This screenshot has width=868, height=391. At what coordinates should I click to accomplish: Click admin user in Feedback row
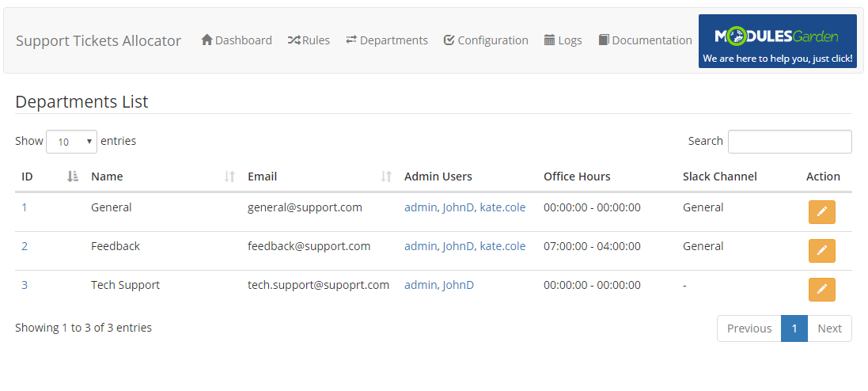click(420, 246)
